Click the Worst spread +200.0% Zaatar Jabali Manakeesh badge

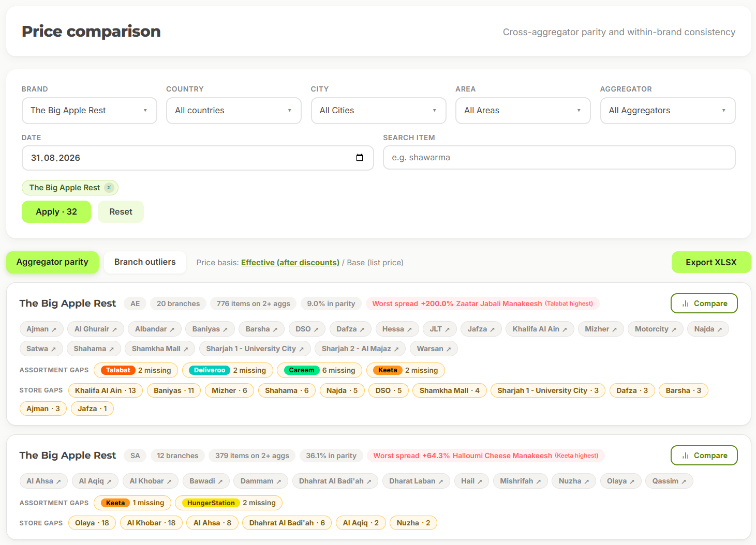483,304
